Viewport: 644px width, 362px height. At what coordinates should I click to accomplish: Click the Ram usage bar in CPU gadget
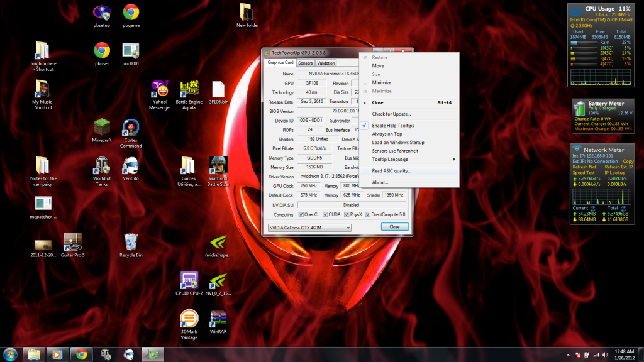(x=584, y=43)
